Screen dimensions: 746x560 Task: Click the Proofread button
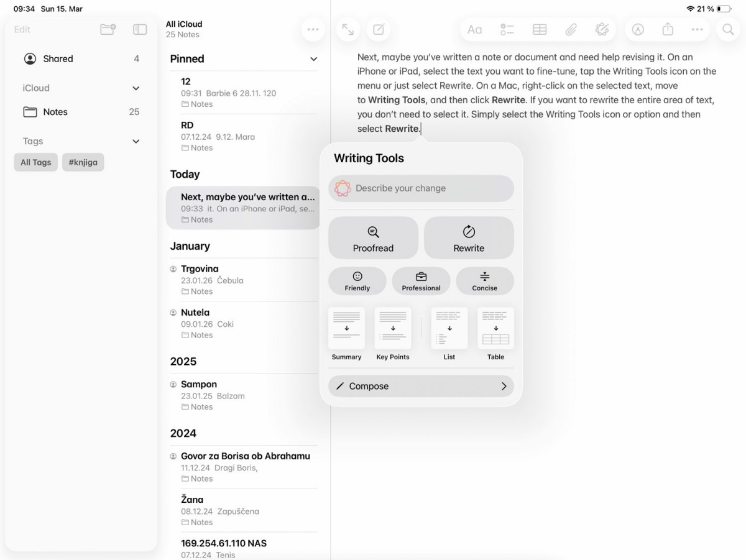pyautogui.click(x=373, y=238)
